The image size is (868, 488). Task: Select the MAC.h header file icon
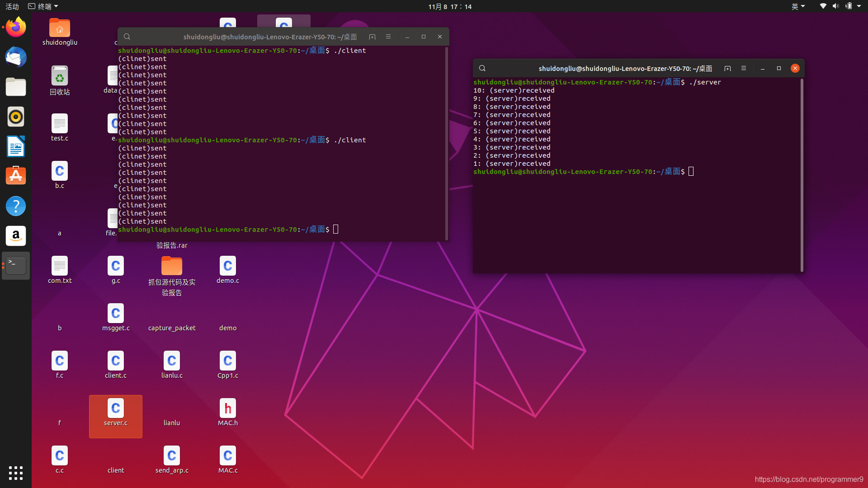click(x=228, y=408)
